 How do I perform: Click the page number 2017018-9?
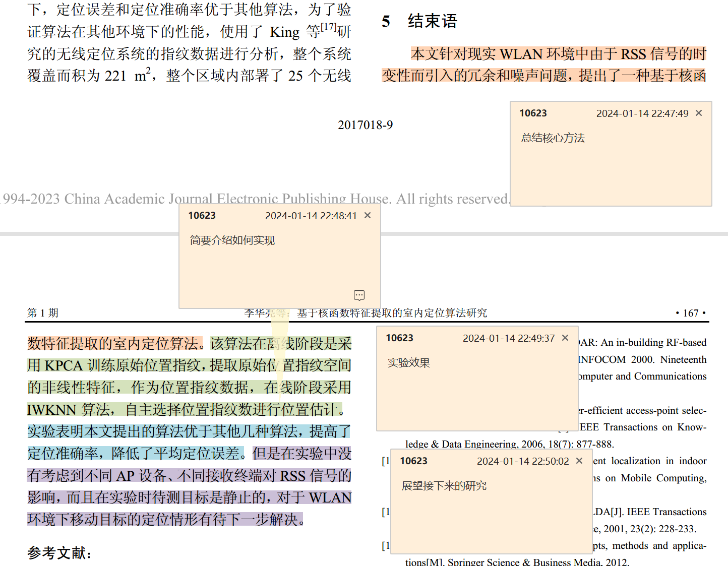365,125
